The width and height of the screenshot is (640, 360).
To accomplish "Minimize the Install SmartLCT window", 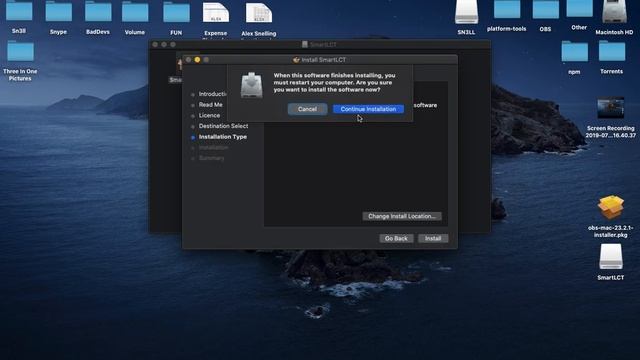I will pos(198,60).
